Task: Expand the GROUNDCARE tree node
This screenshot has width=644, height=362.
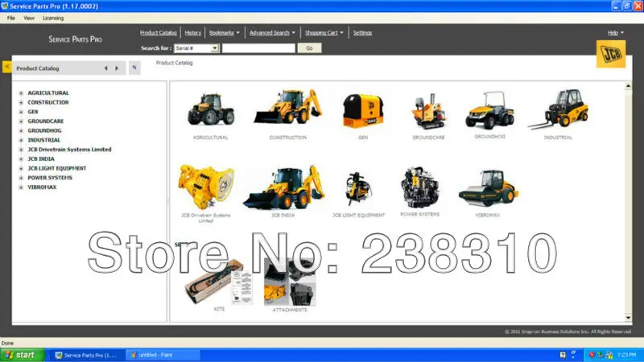Action: pos(21,121)
